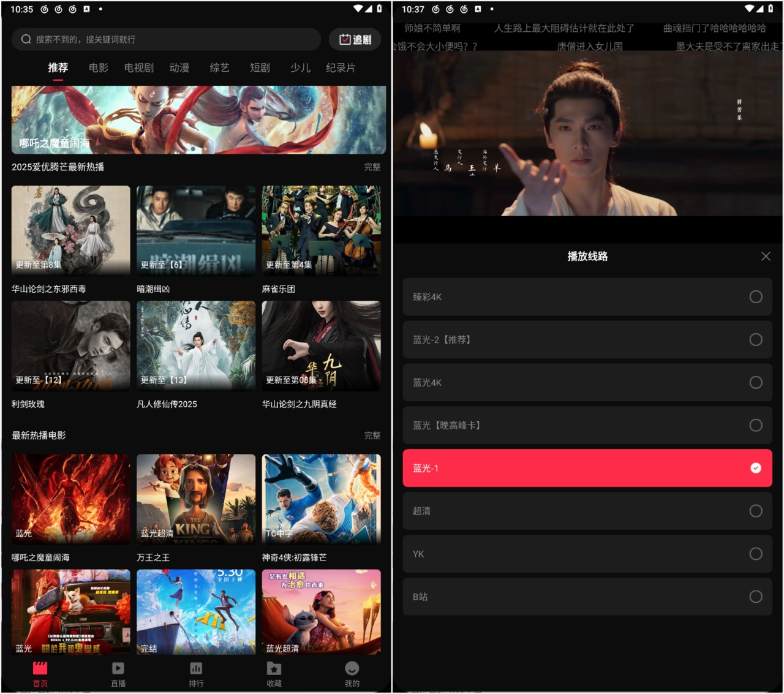This screenshot has width=784, height=694.
Task: Open the 完结 labeled movie poster
Action: click(x=196, y=613)
